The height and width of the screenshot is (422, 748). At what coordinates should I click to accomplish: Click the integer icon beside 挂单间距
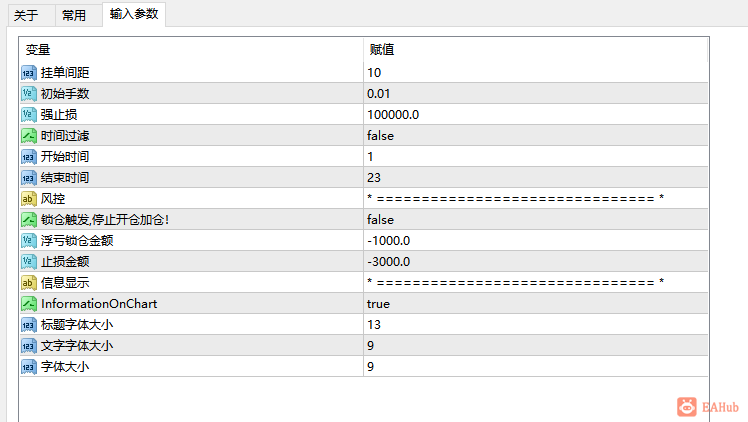click(x=29, y=73)
